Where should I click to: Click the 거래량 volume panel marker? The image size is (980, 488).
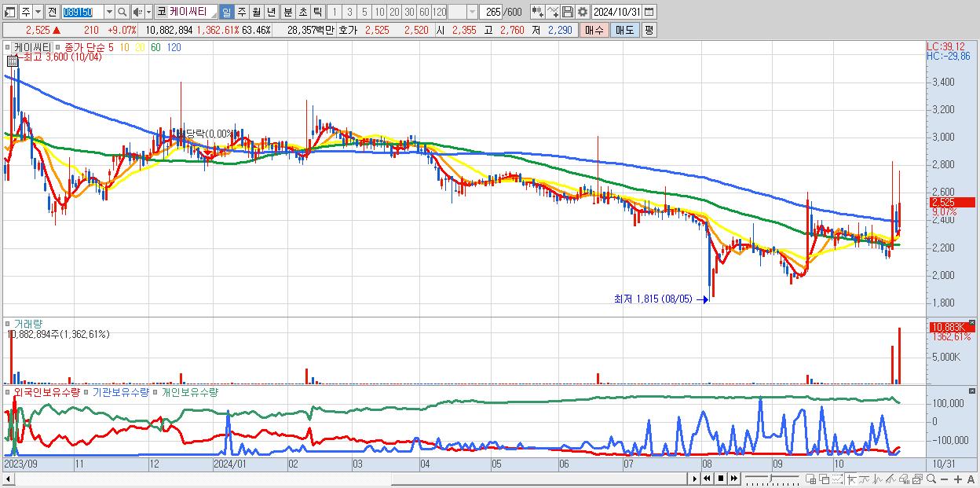coord(8,323)
